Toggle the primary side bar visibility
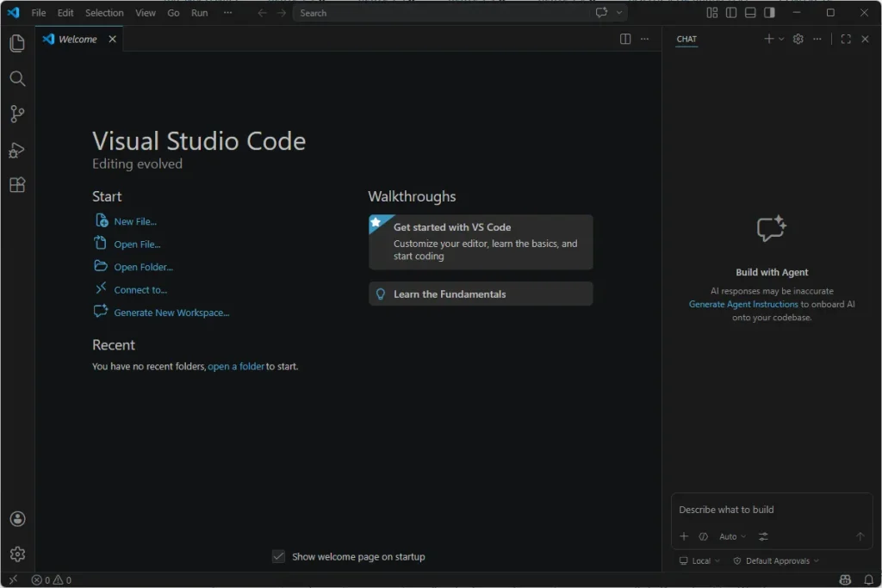This screenshot has height=588, width=882. pyautogui.click(x=731, y=13)
